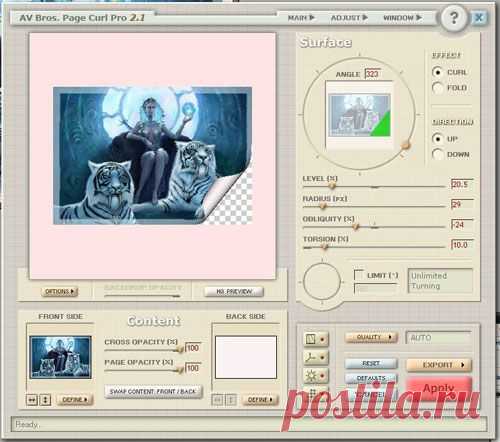Viewport: 500px width, 442px height.
Task: Click the blank back side thumbnail
Action: point(246,357)
